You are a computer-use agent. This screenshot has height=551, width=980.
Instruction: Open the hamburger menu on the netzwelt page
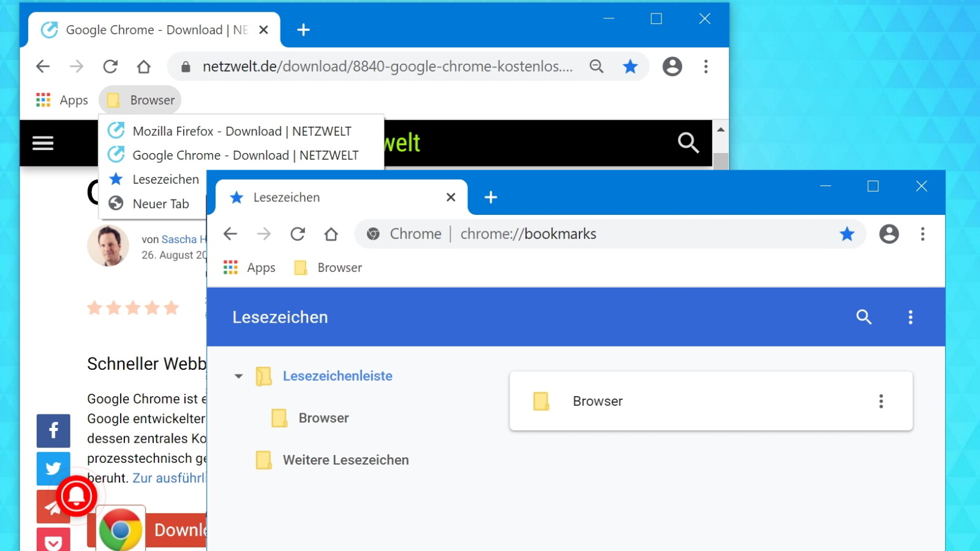(43, 143)
